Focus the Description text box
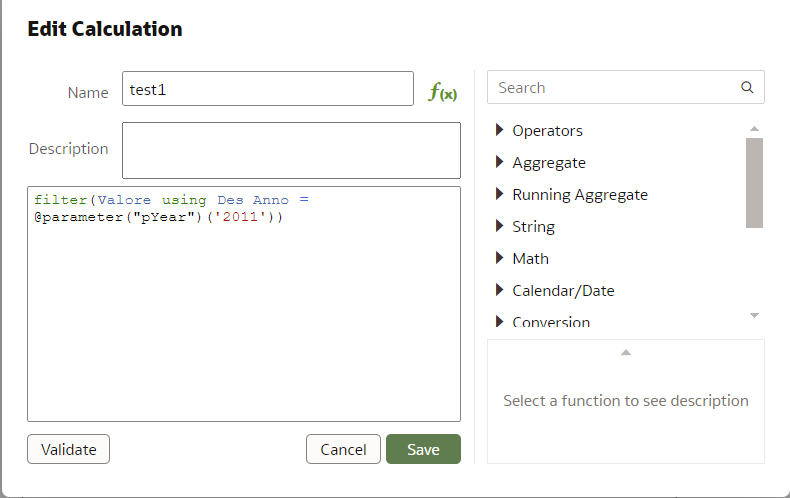The height and width of the screenshot is (498, 790). [291, 150]
